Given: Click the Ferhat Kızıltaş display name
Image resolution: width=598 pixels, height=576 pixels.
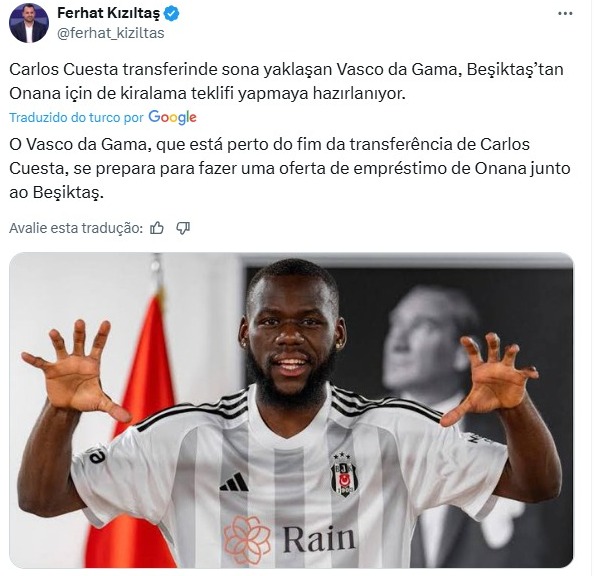Looking at the screenshot, I should tap(109, 13).
